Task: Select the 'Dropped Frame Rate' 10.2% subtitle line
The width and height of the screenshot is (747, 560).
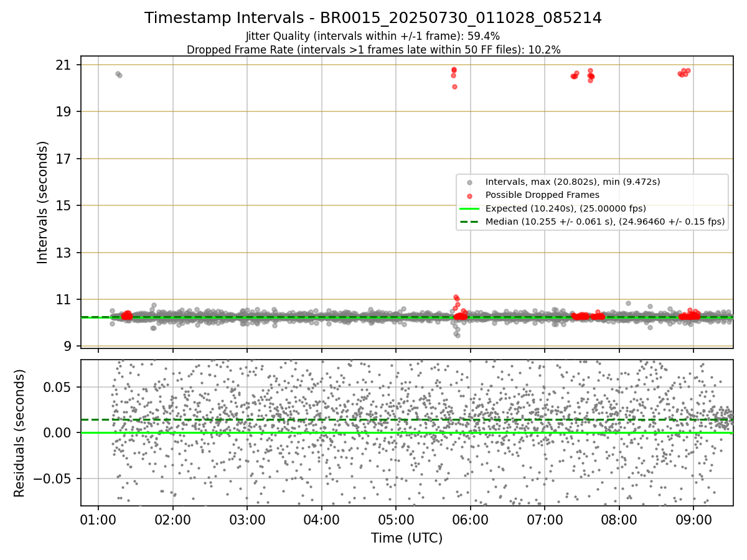Action: pyautogui.click(x=373, y=49)
